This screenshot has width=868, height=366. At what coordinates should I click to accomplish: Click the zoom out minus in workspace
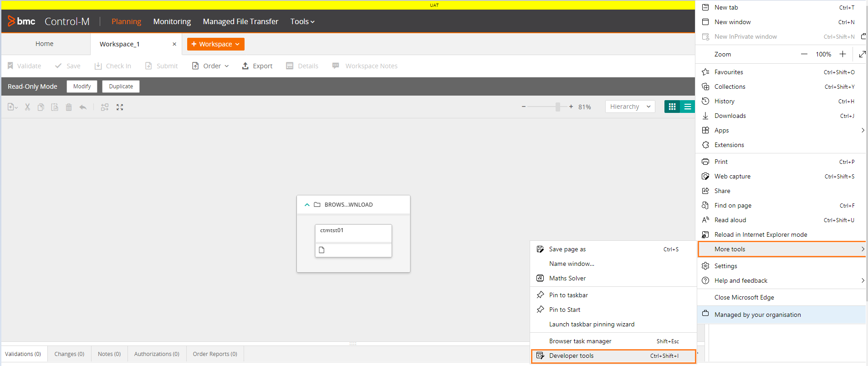coord(524,107)
